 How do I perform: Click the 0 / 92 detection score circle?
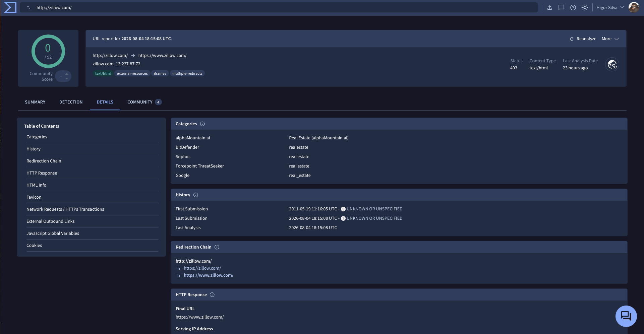pos(48,51)
